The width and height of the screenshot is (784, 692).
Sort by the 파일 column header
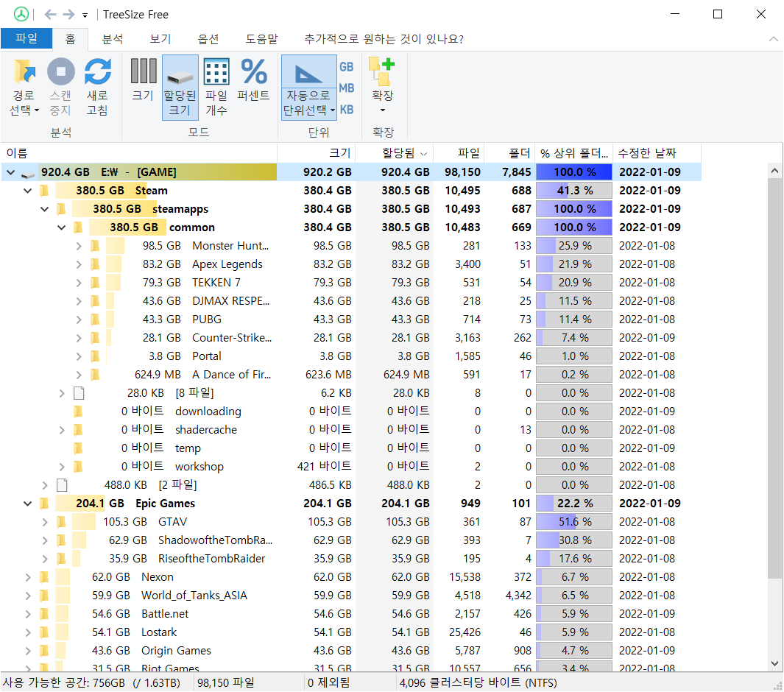point(459,153)
